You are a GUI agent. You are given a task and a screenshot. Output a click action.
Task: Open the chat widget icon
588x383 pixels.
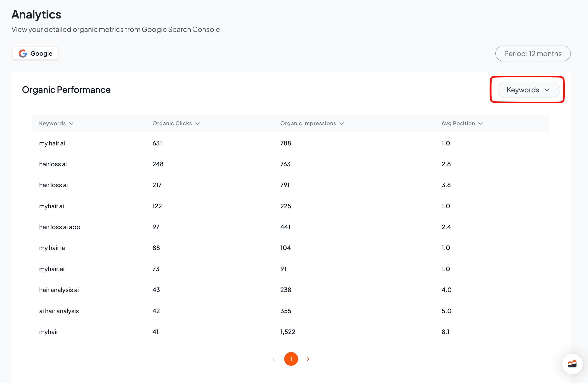pos(572,364)
